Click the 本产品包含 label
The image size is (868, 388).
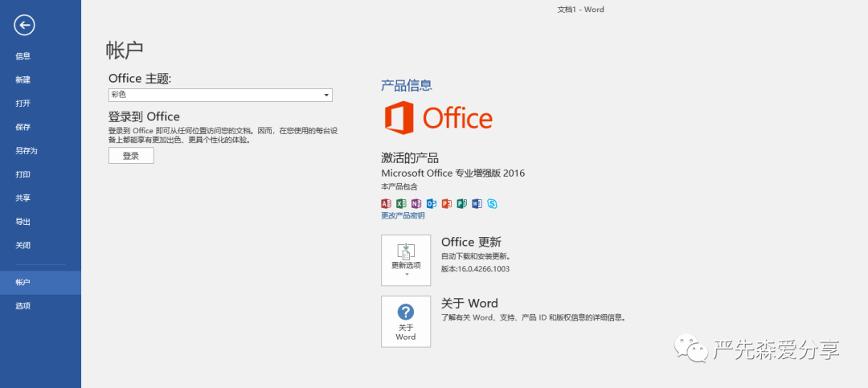point(399,187)
